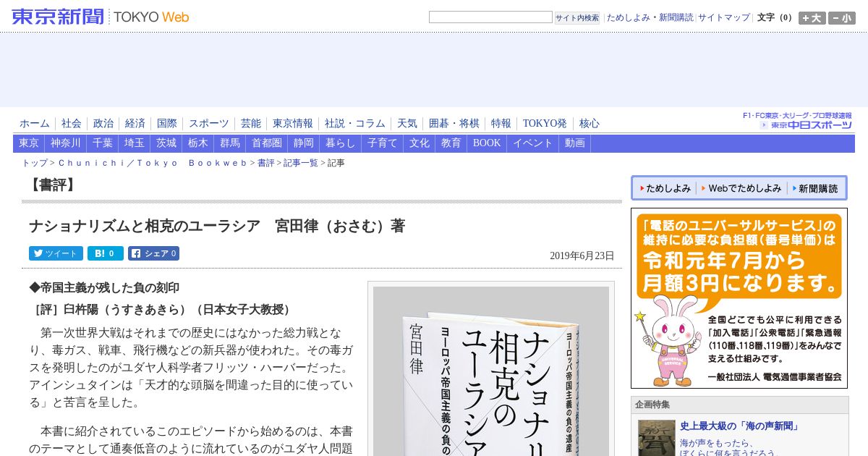
Task: Click the sidebar 新聞購読 button
Action: 815,188
